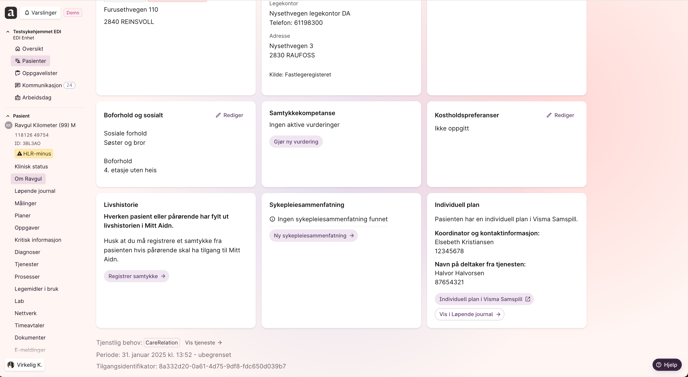The height and width of the screenshot is (377, 688).
Task: Click pencil Rediger in Kostholdspreferanser
Action: (x=560, y=115)
